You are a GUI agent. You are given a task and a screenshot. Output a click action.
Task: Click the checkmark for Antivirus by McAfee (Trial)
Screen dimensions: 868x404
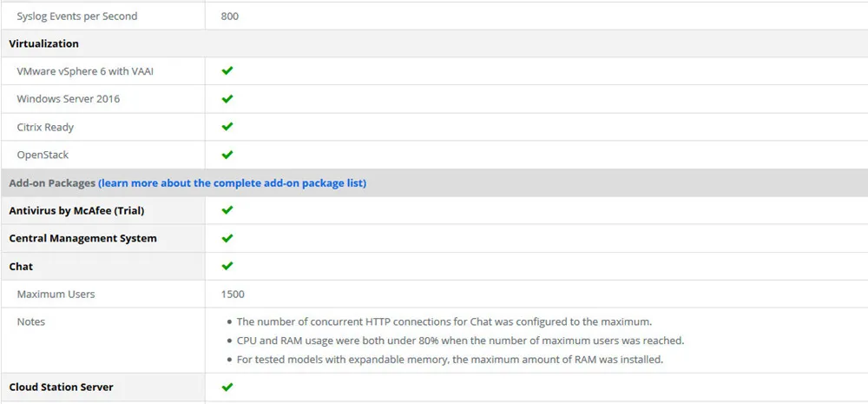(x=227, y=210)
